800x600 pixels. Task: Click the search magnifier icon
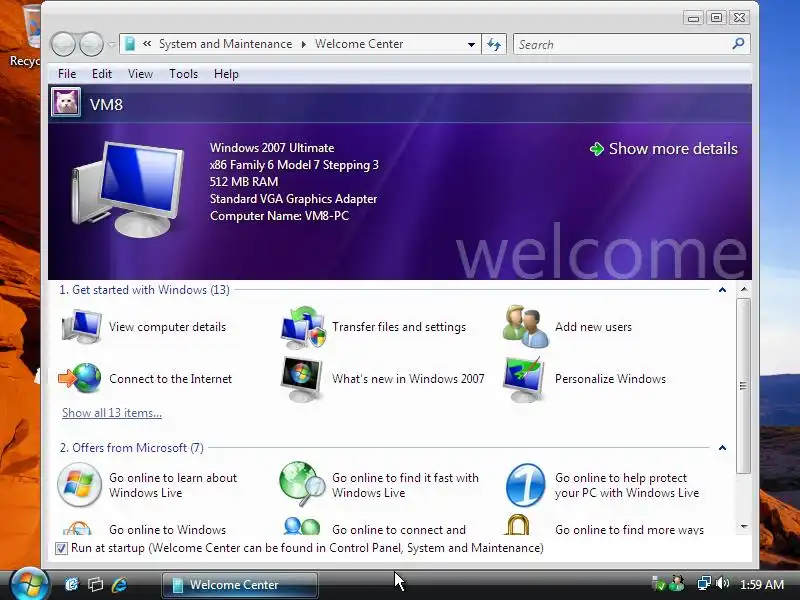point(738,44)
